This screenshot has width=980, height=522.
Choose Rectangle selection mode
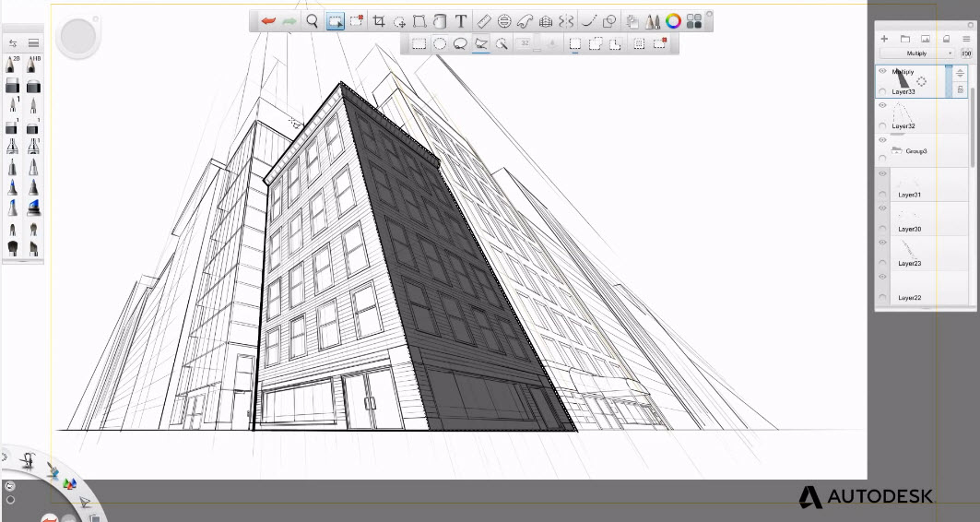click(x=419, y=43)
